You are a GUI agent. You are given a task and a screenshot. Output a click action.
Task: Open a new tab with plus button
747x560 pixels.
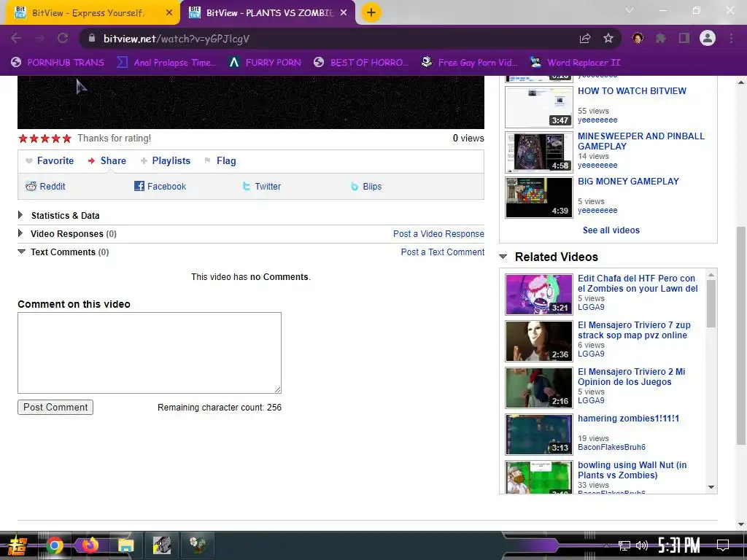click(x=371, y=12)
